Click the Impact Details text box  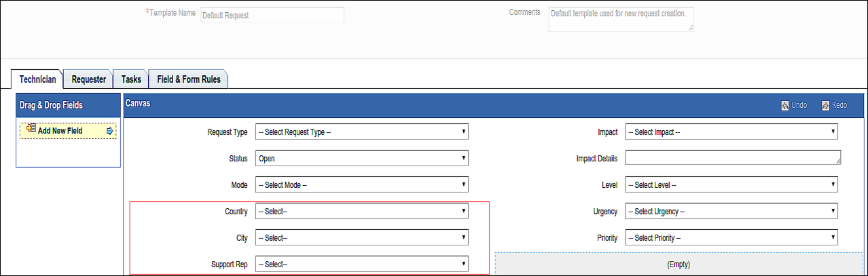[733, 157]
